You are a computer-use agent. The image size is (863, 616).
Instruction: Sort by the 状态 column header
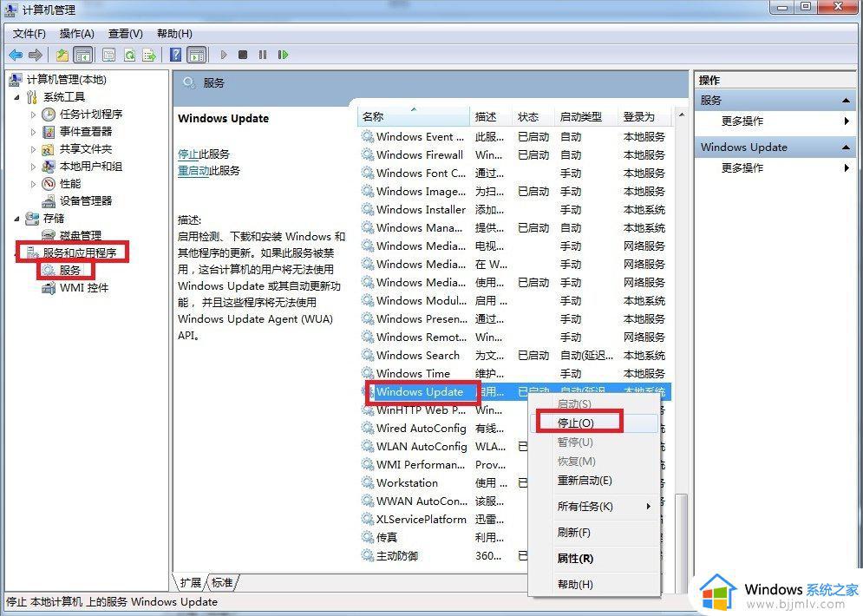pos(533,117)
